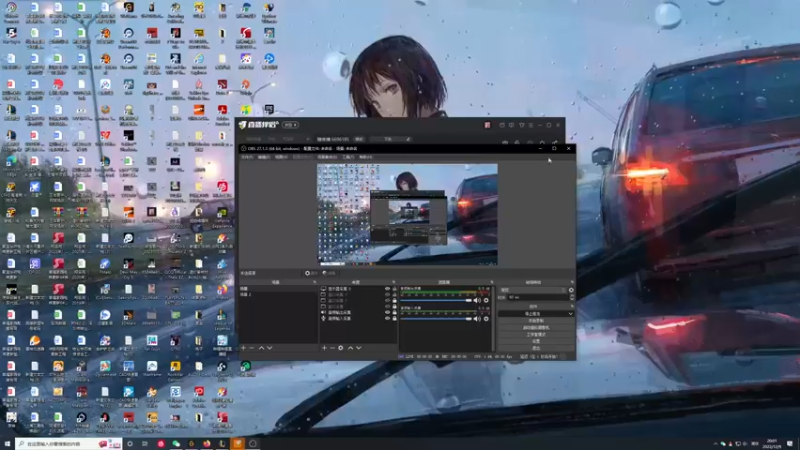This screenshot has width=800, height=450.
Task: Select the first scene named 场景
Action: tap(279, 289)
